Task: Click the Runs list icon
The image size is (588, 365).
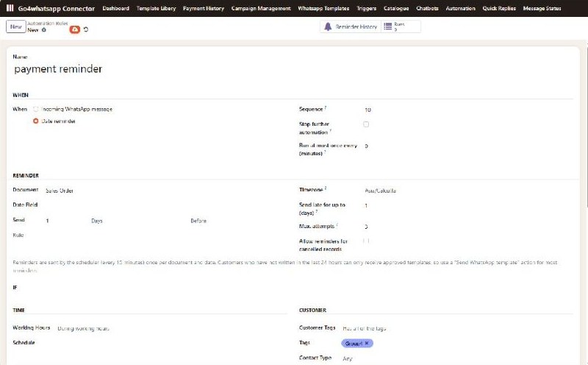Action: tap(388, 26)
